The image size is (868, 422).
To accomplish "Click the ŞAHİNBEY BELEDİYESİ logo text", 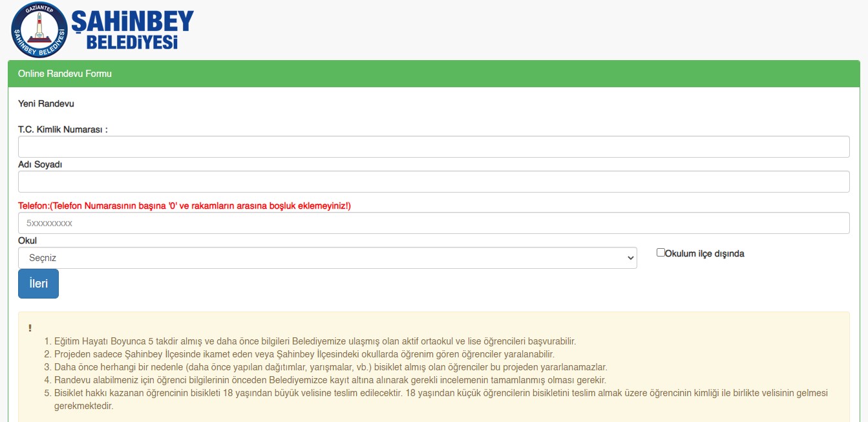I will point(132,30).
